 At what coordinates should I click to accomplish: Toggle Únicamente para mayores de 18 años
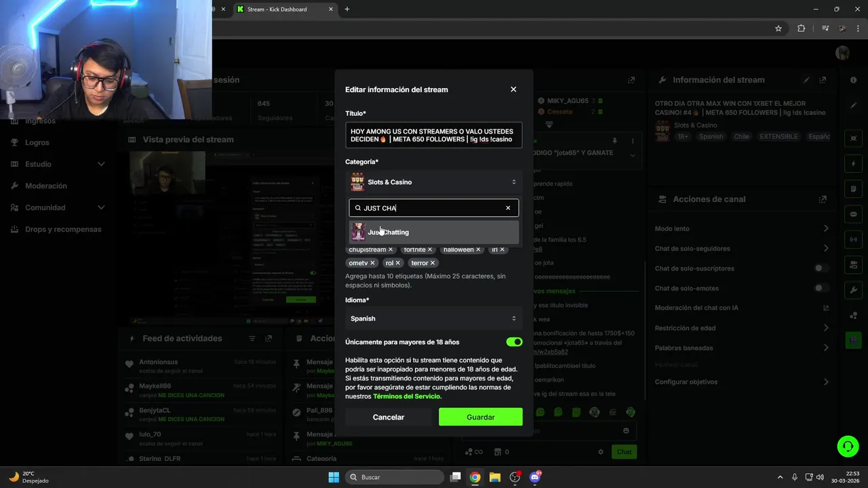coord(514,342)
